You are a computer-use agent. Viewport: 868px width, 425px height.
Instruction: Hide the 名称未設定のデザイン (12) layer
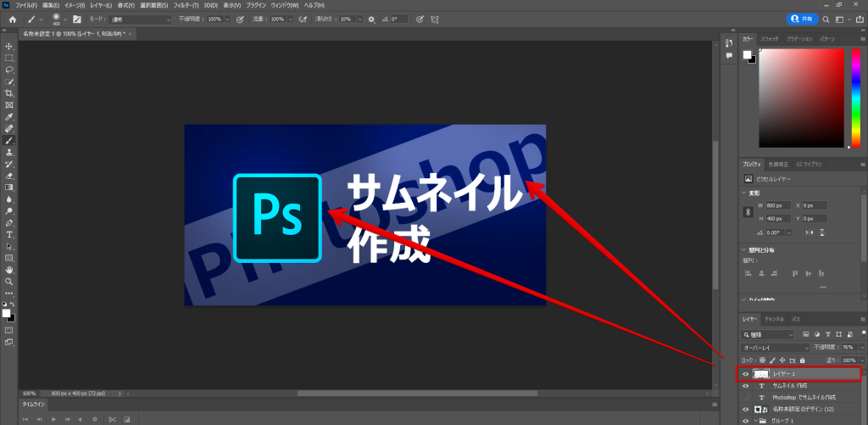click(x=746, y=409)
